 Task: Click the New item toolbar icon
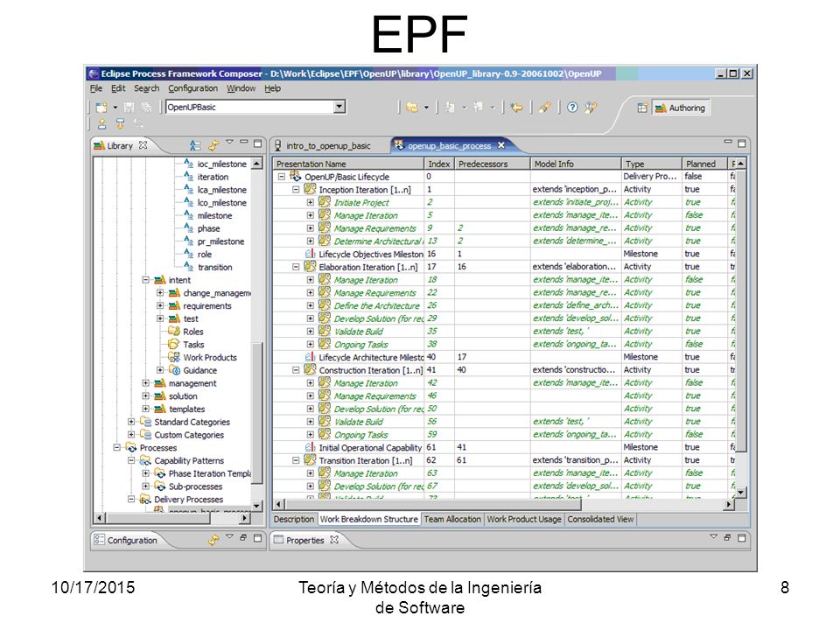click(101, 108)
